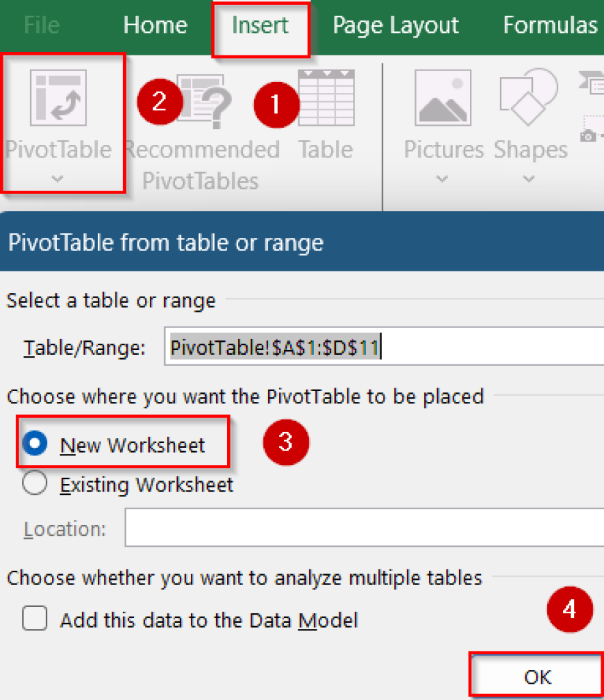
Task: Open the Page Layout tab
Action: click(x=395, y=25)
